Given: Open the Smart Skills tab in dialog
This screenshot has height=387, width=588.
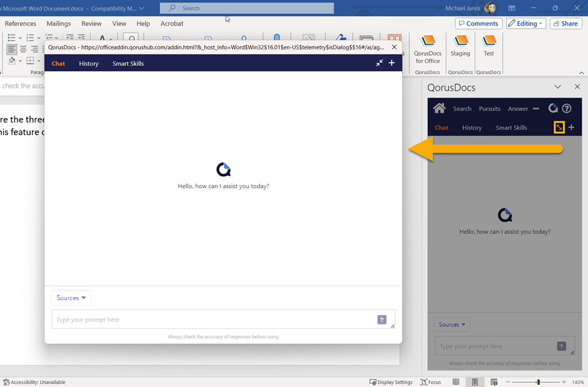Looking at the screenshot, I should coord(128,64).
